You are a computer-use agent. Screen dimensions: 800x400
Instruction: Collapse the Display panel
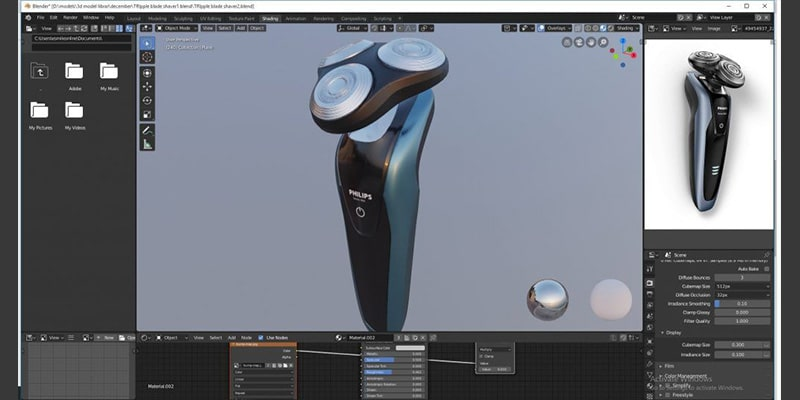pyautogui.click(x=673, y=333)
